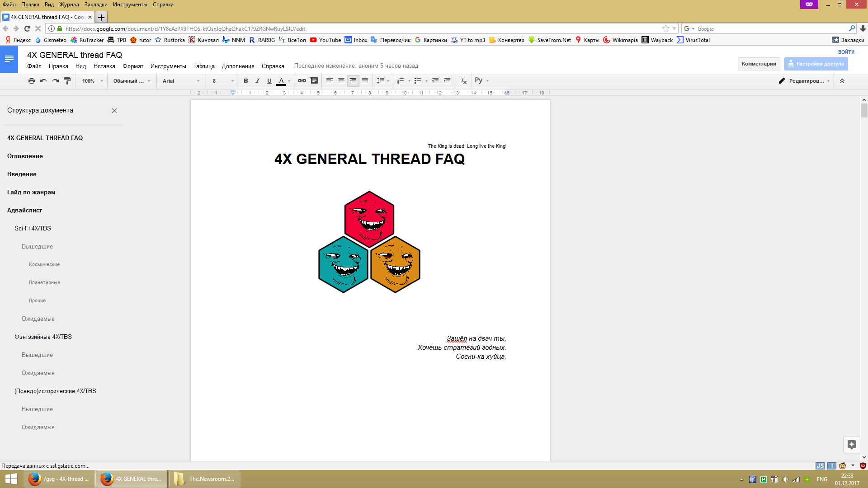868x488 pixels.
Task: Click the Explore button at bottom right
Action: click(851, 445)
